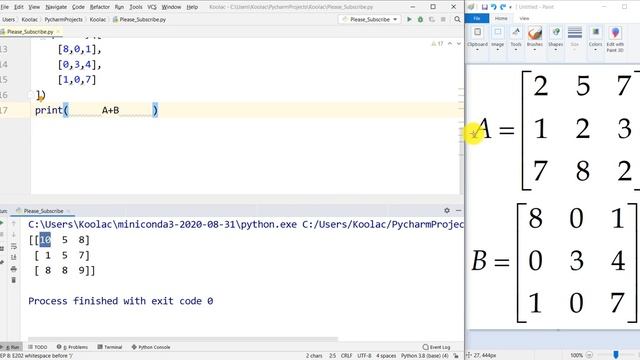The image size is (640, 360).
Task: Switch to Paint Home ribbon tab
Action: (x=501, y=18)
